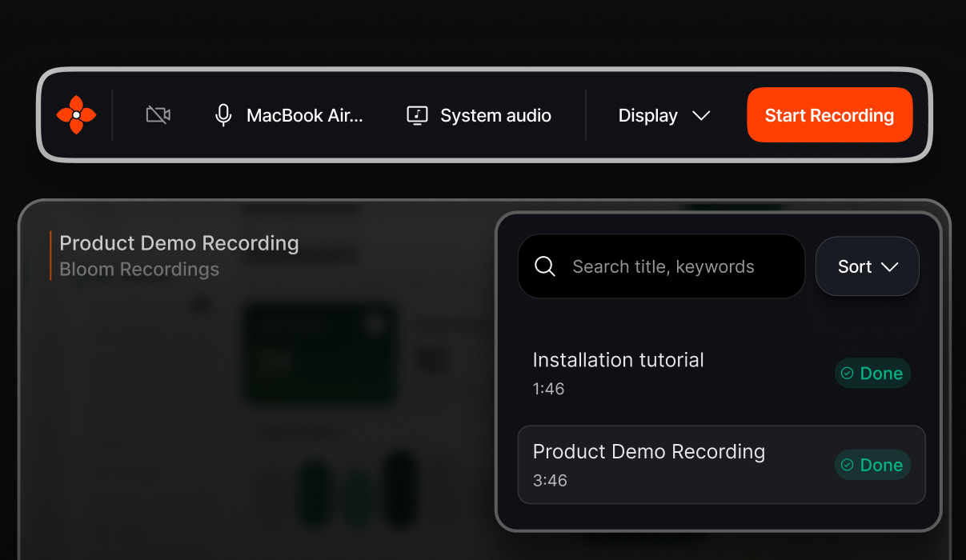Click the system audio monitor icon
Viewport: 966px width, 560px height.
(417, 115)
